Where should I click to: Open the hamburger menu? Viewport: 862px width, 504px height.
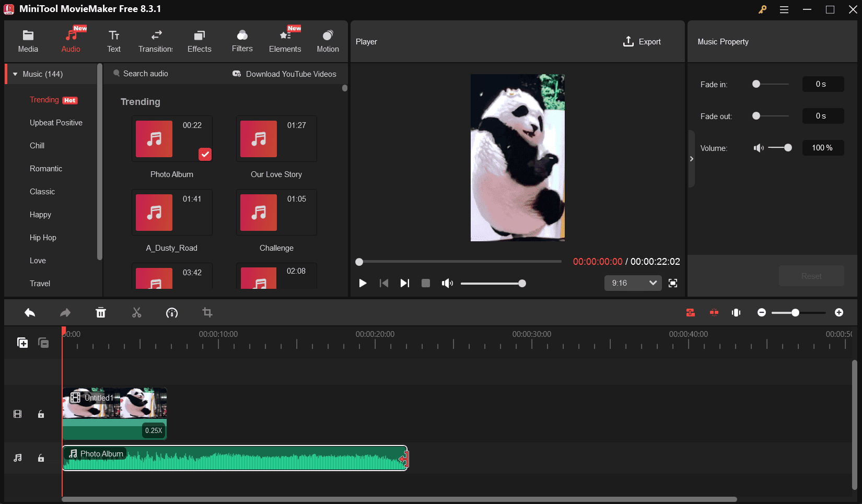[784, 9]
